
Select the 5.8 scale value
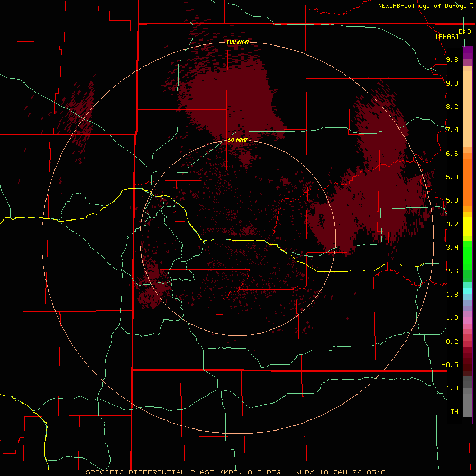tap(452, 177)
